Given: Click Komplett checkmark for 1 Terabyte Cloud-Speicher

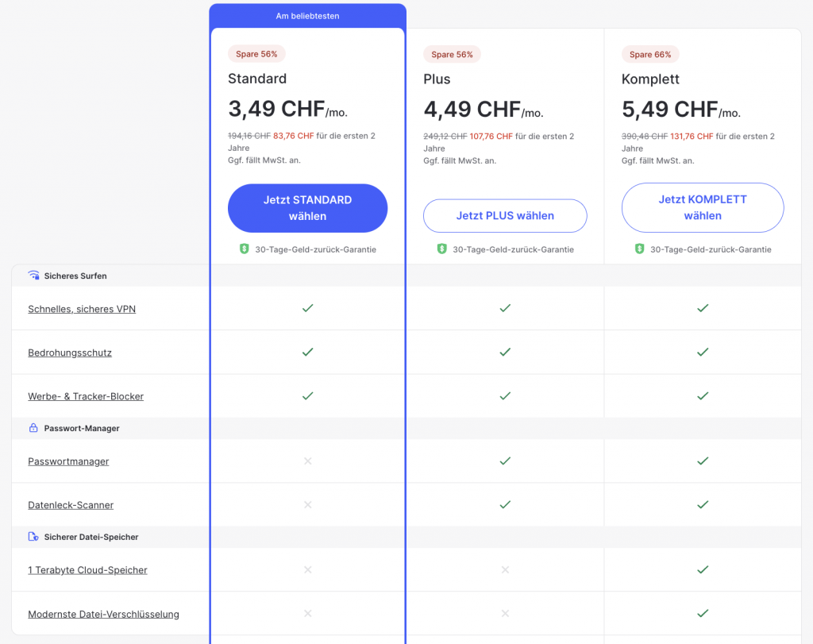Looking at the screenshot, I should coord(702,569).
